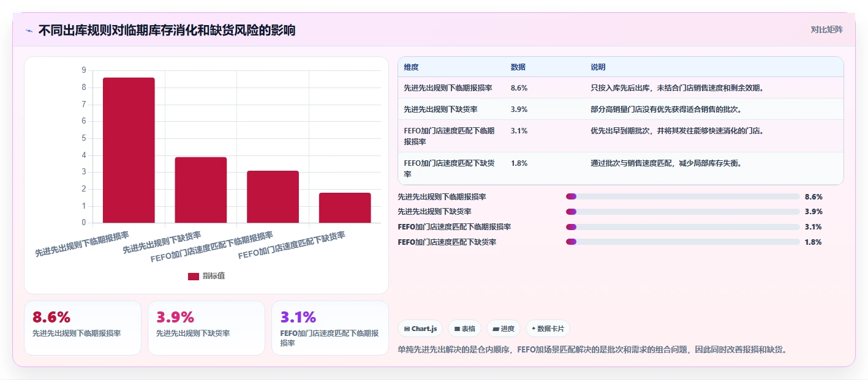The height and width of the screenshot is (380, 868).
Task: Click the 先进先出规则下临期报损率 chart bar
Action: (129, 150)
